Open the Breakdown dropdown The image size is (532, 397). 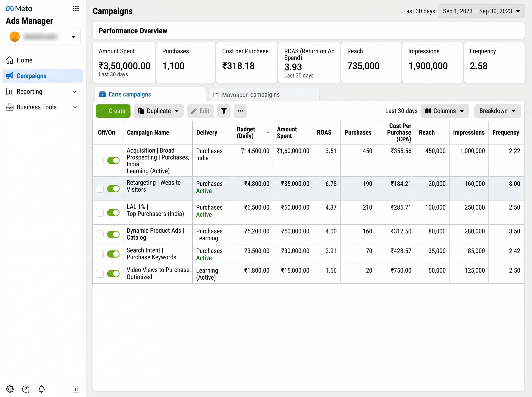[x=497, y=111]
